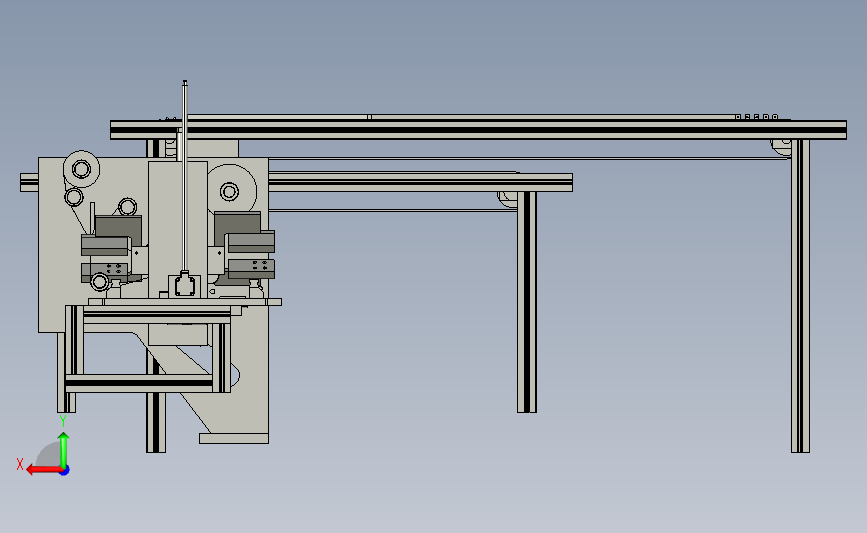Select the pulley at the upper conveyor's right end

(x=781, y=147)
